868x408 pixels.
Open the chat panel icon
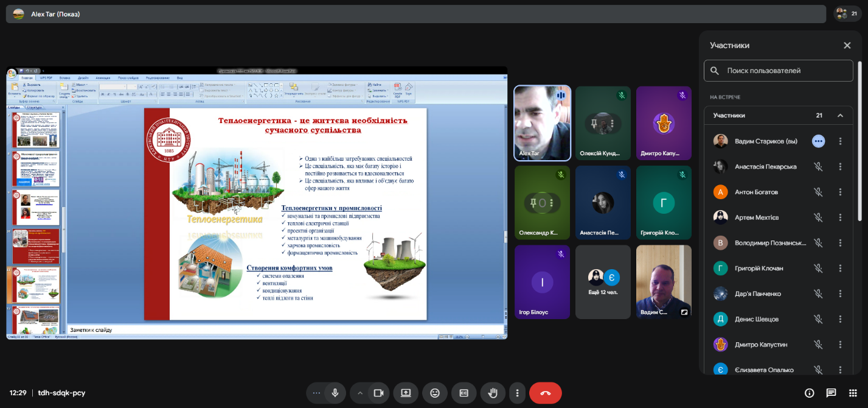point(831,393)
